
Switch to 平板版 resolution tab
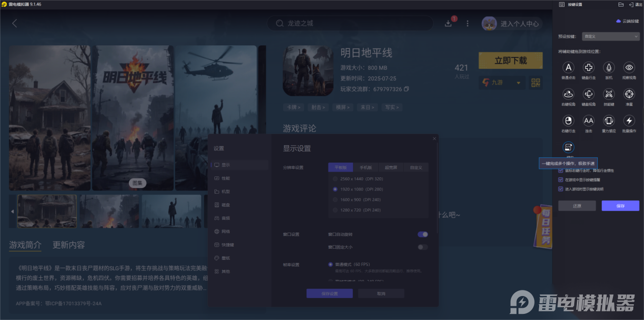tap(341, 167)
